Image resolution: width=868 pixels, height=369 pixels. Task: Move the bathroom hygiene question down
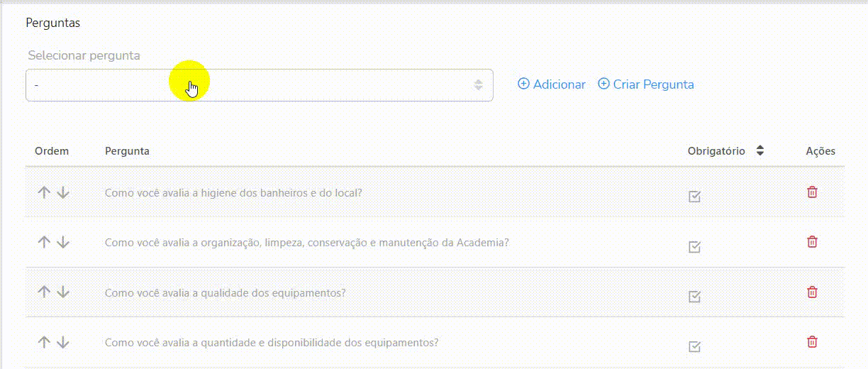(63, 192)
